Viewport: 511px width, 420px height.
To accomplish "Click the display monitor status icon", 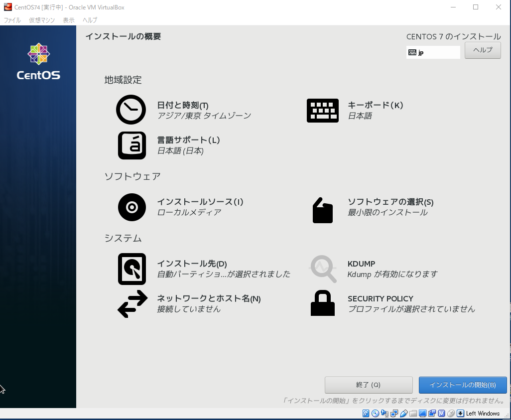I will click(x=422, y=414).
